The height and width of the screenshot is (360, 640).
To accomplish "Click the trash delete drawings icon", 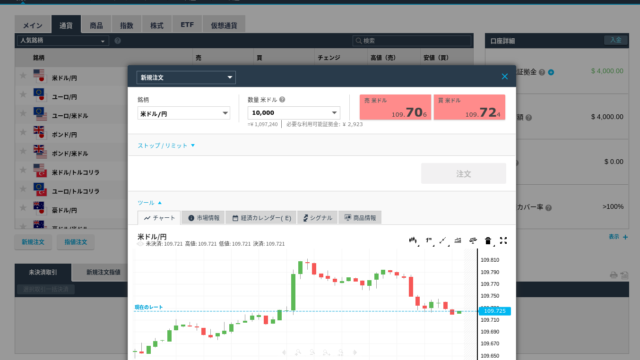I will point(488,241).
